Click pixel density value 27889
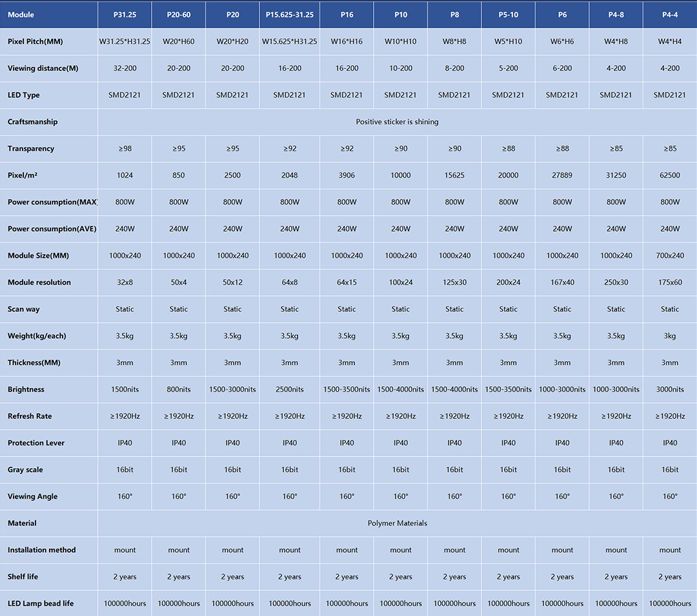The image size is (697, 616). coord(562,175)
